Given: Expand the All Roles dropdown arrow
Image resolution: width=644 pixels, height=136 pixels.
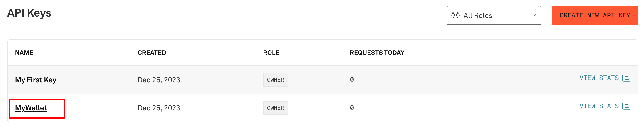Looking at the screenshot, I should point(534,15).
